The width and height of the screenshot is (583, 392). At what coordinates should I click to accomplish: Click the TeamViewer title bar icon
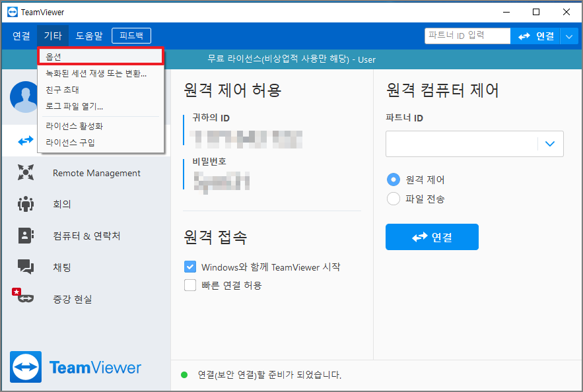pyautogui.click(x=13, y=12)
